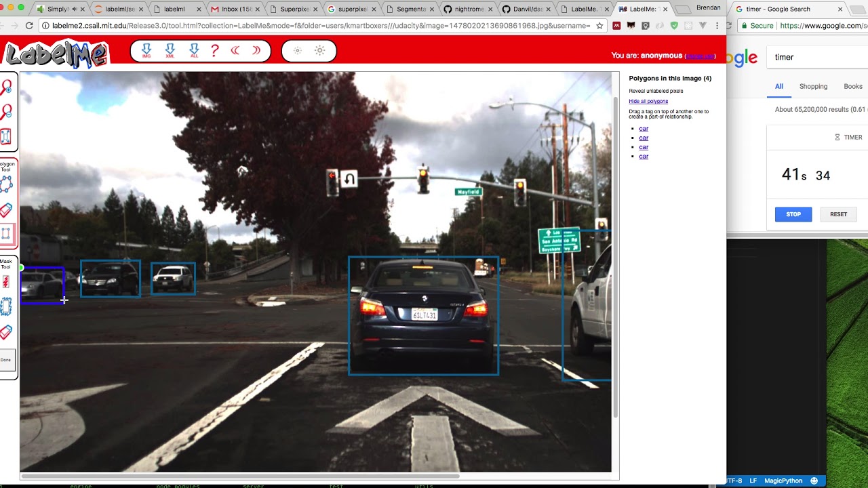Download the image via the IMG arrow icon
Viewport: 868px width, 488px height.
click(x=146, y=51)
